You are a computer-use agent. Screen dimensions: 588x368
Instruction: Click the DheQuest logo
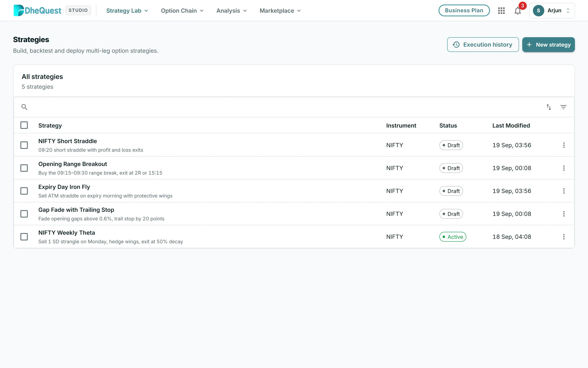coord(37,10)
